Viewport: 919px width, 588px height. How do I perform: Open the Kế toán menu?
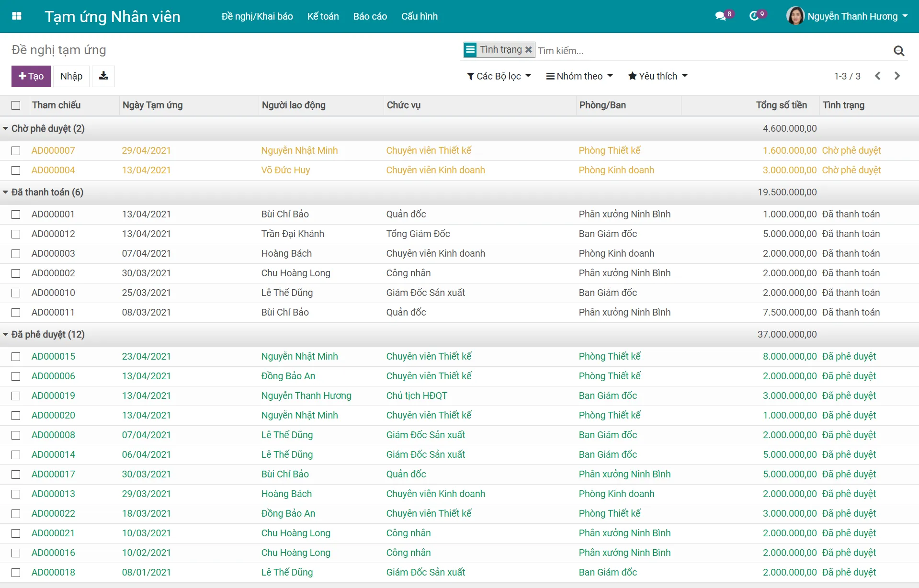(x=323, y=16)
